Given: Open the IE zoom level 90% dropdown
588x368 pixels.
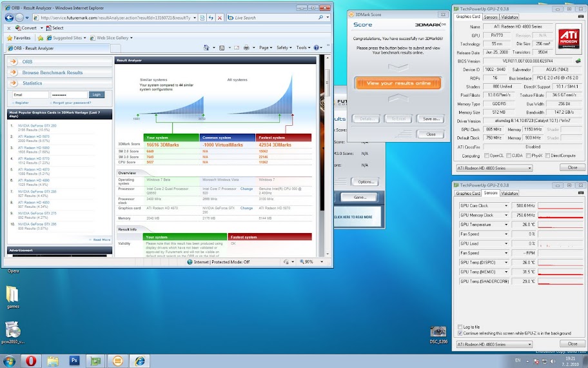Looking at the screenshot, I should point(321,261).
